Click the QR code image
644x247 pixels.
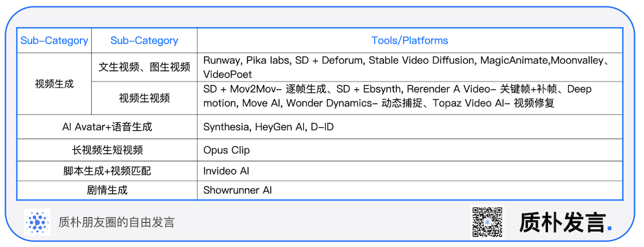487,222
